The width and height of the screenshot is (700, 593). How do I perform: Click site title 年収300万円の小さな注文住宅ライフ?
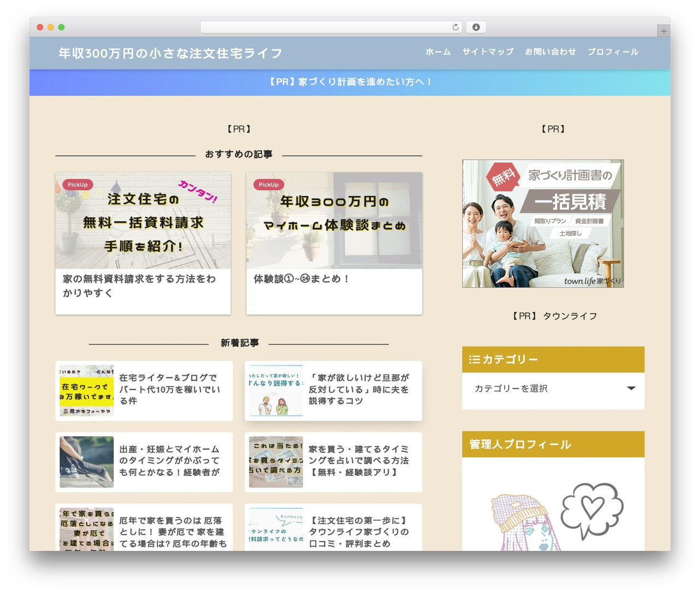coord(171,53)
